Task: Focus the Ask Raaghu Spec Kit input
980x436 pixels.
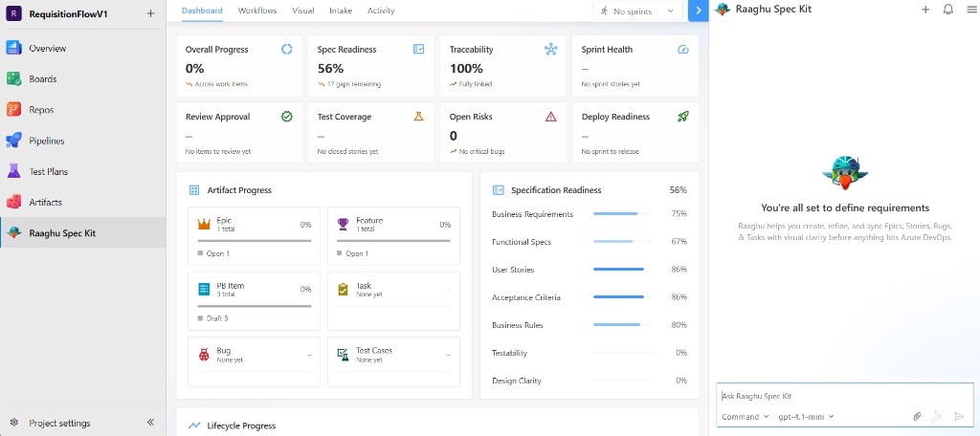Action: (x=844, y=396)
